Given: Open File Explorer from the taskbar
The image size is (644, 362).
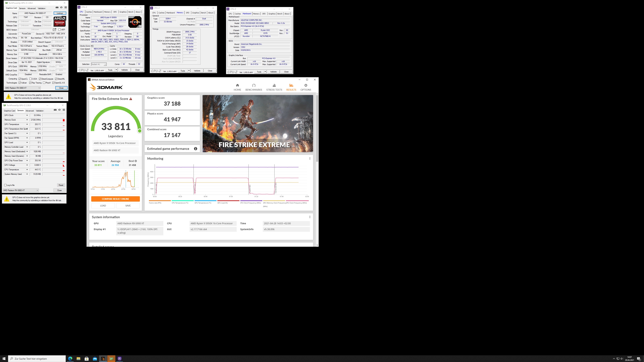Looking at the screenshot, I should pyautogui.click(x=78, y=358).
